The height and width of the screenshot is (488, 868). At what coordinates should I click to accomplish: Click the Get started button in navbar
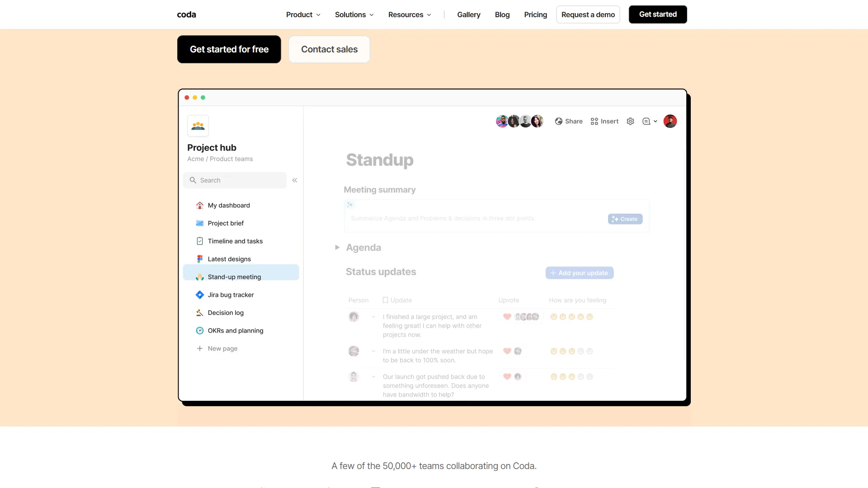(658, 14)
